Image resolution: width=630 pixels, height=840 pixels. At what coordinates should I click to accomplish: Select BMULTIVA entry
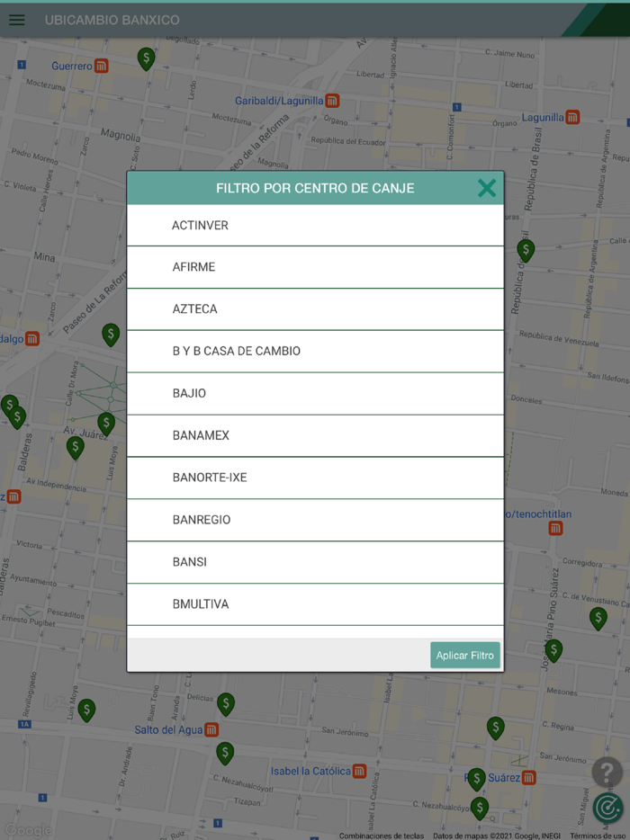coord(315,603)
